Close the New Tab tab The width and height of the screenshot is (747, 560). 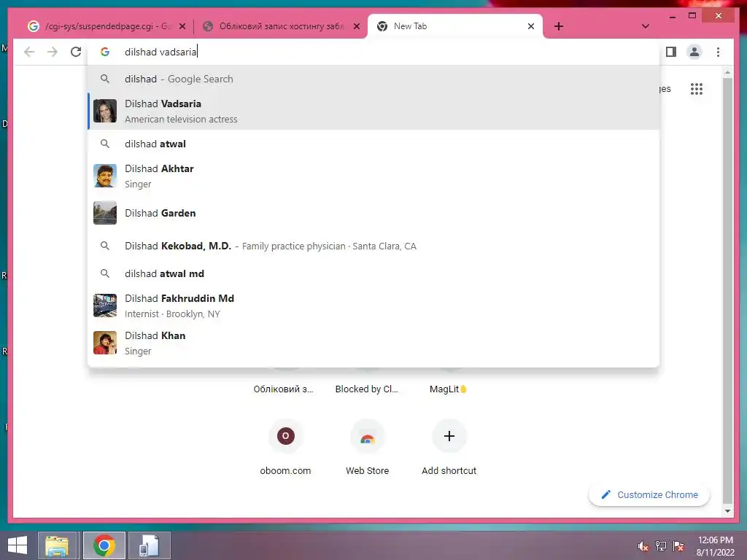[531, 26]
